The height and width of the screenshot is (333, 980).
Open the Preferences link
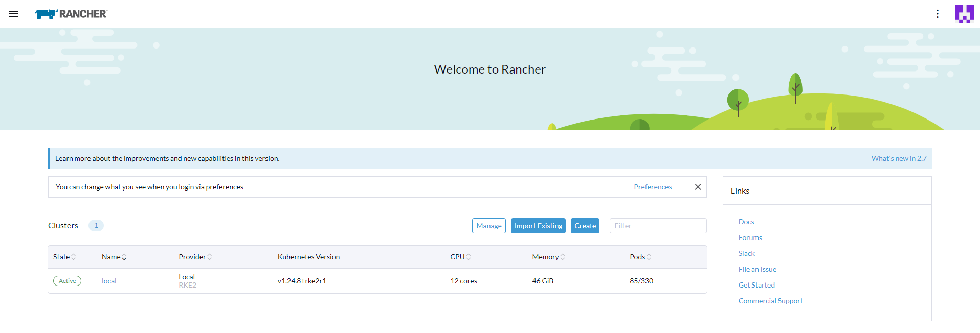pyautogui.click(x=653, y=187)
